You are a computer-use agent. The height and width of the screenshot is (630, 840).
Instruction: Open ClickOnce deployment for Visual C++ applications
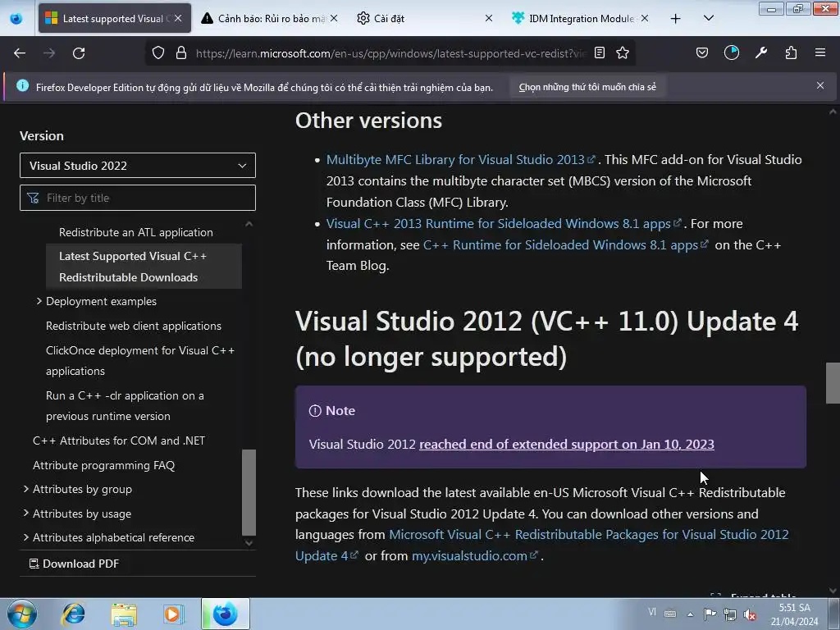[x=140, y=361]
